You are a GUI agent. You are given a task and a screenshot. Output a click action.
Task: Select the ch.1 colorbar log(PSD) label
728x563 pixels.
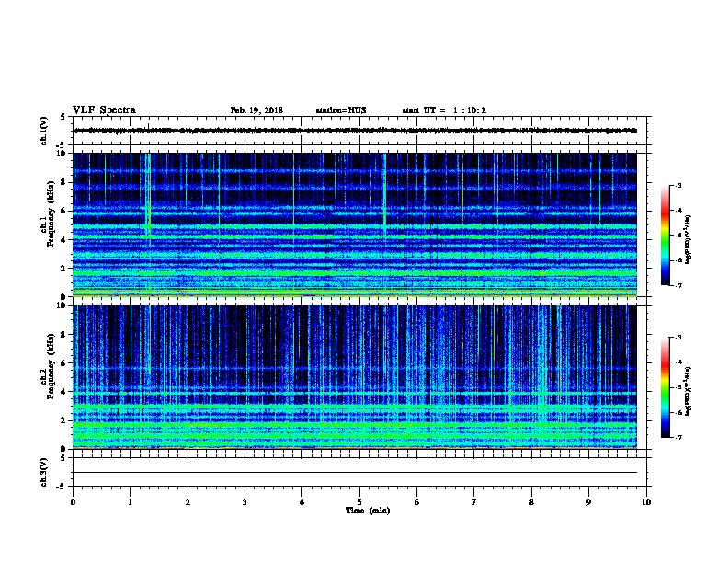[x=688, y=239]
